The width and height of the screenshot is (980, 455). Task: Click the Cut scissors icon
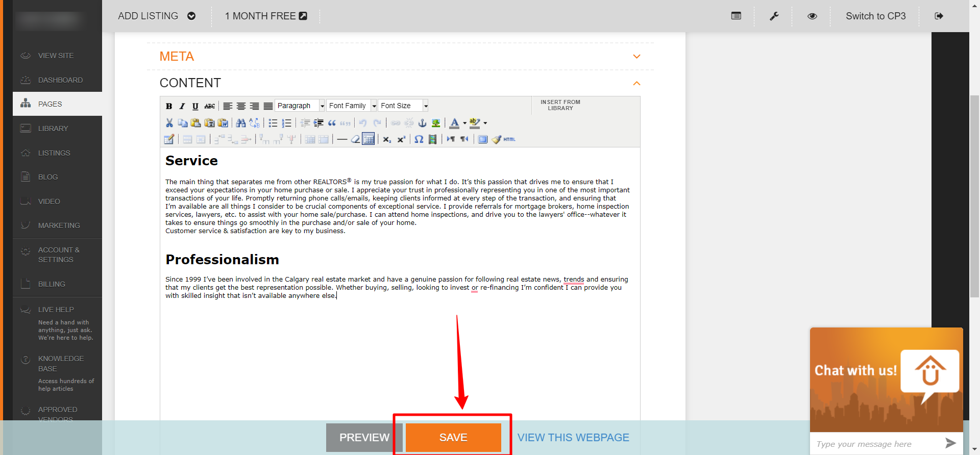169,123
